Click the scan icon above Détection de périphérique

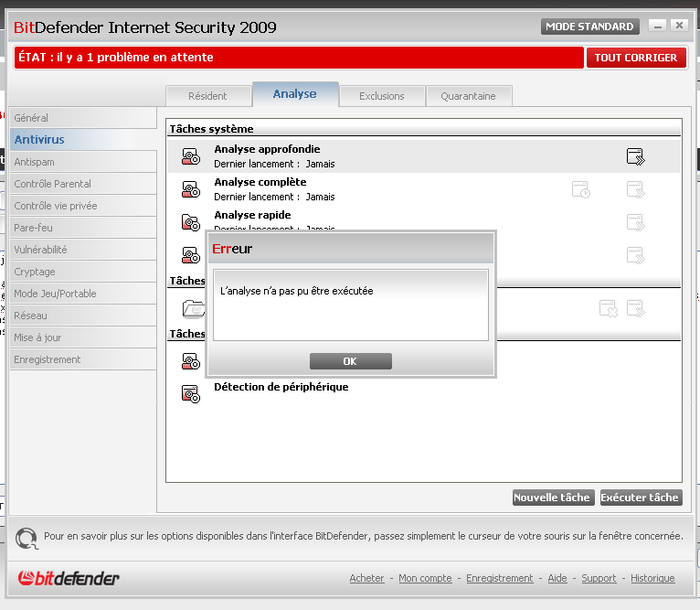point(191,361)
